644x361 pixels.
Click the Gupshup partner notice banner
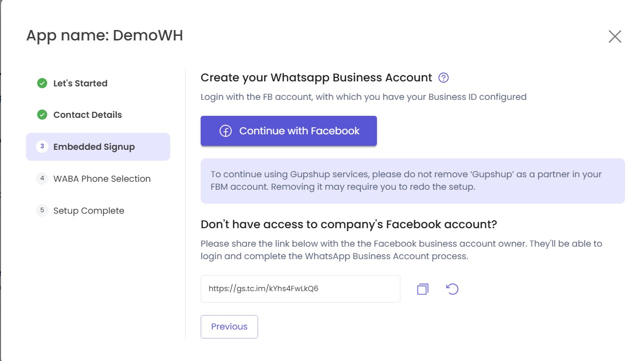412,181
